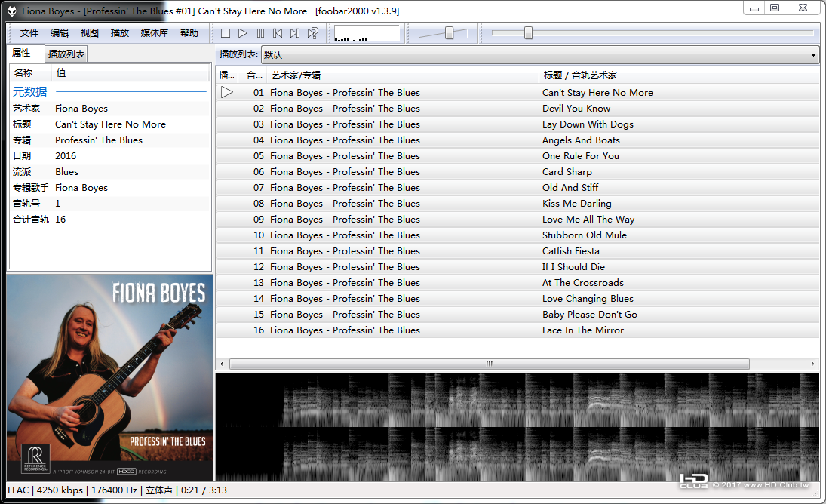Screen dimensions: 826x504
Task: Skip to the next track
Action: pos(295,33)
